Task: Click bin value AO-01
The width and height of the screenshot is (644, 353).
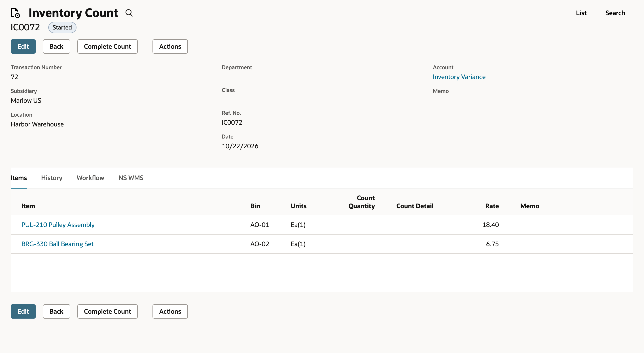Action: [x=260, y=225]
